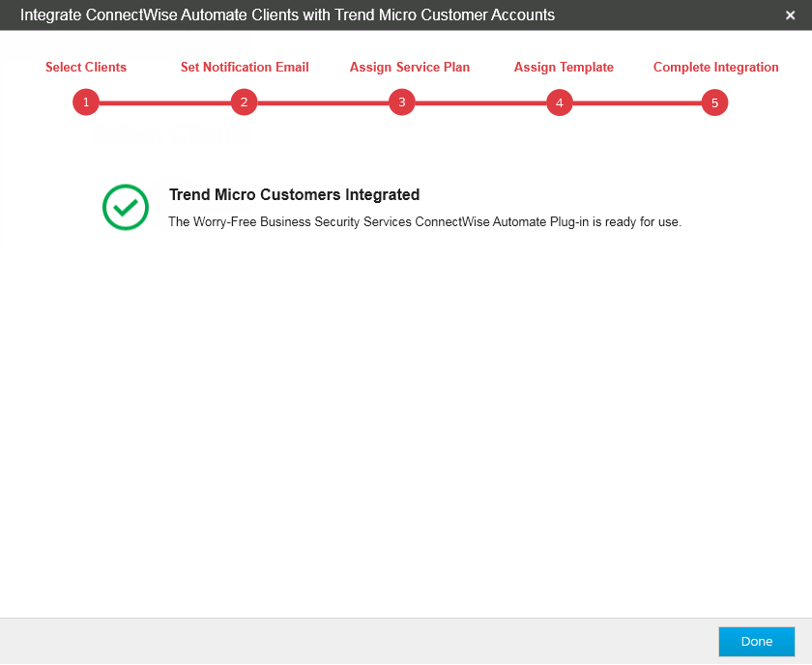
Task: Click the plug-in ready for use message
Action: click(424, 222)
